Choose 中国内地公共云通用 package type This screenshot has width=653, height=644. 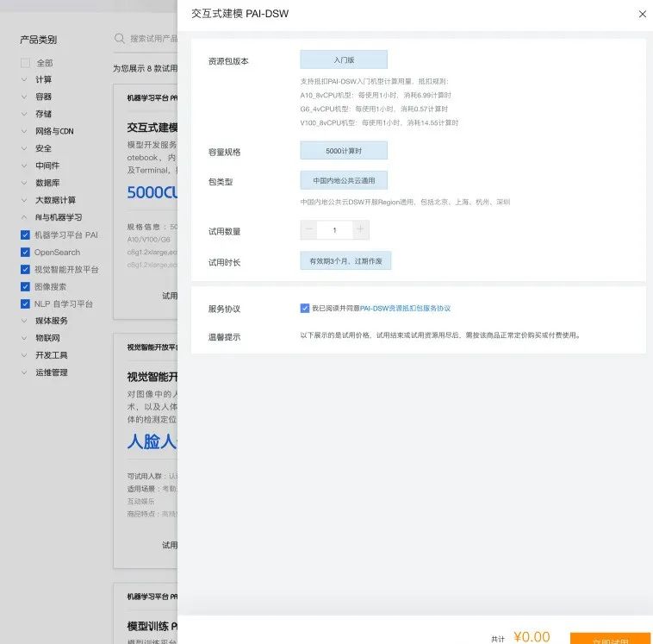tap(344, 180)
